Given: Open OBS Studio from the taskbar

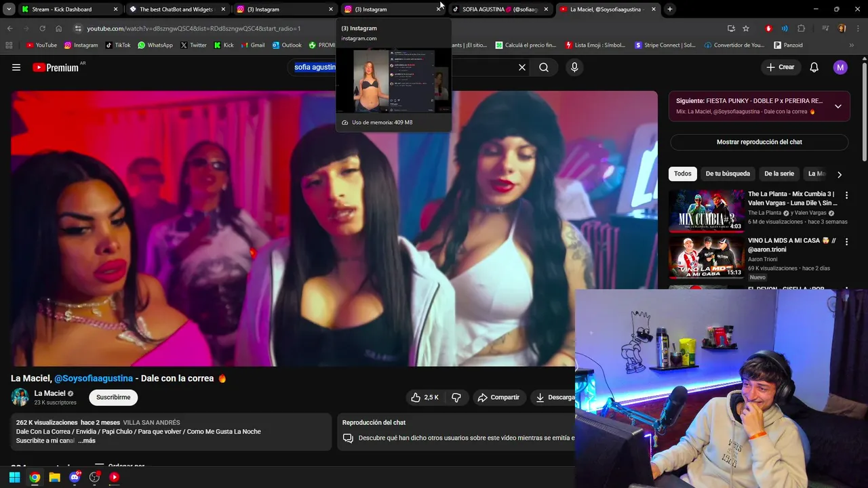Looking at the screenshot, I should click(94, 477).
